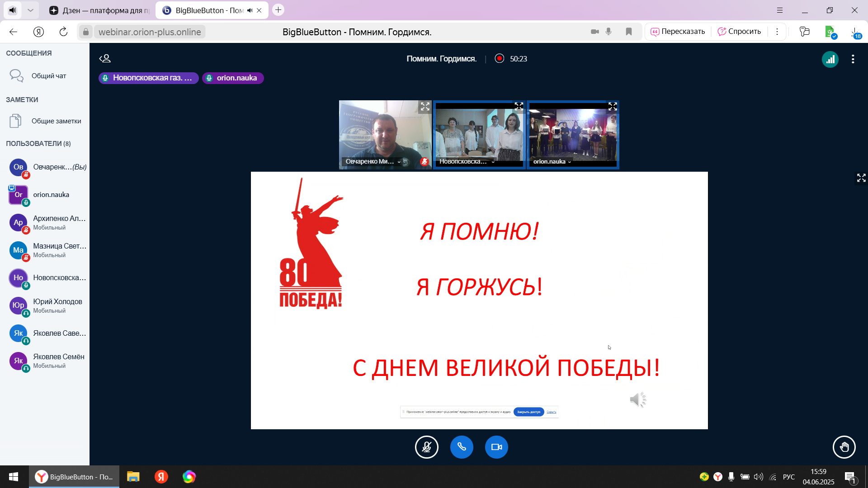This screenshot has height=488, width=868.
Task: Unmute microphone toggle button
Action: click(x=427, y=447)
